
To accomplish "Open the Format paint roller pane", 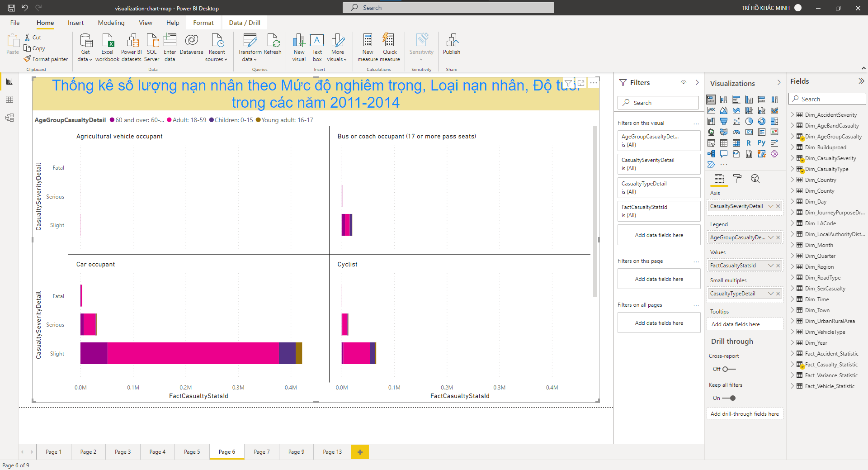I will tap(737, 179).
